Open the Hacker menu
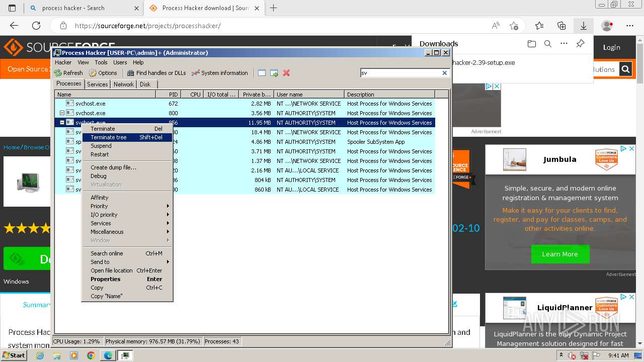The image size is (644, 362). click(x=63, y=62)
